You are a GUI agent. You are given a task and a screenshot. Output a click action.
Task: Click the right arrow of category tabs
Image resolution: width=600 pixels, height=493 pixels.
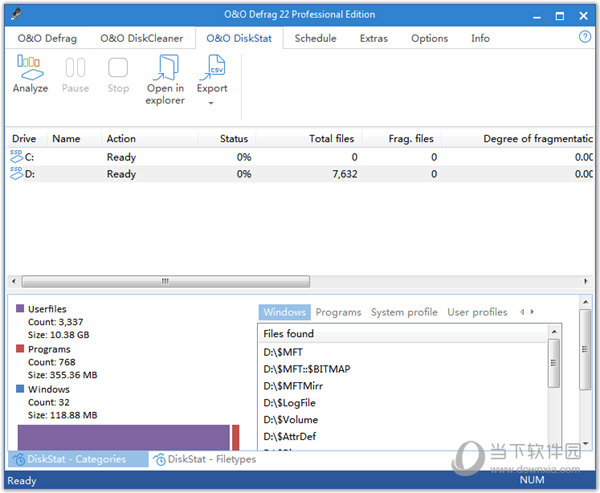tap(532, 312)
